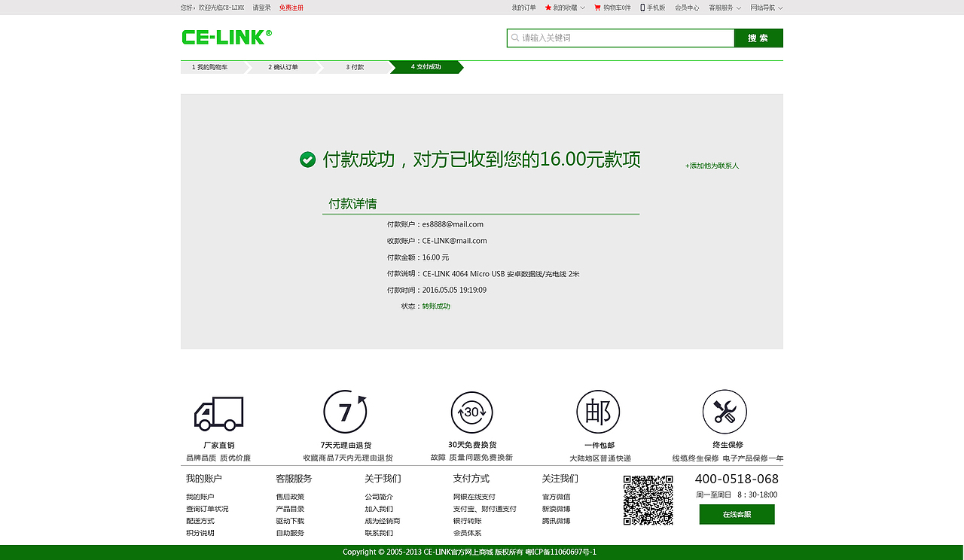The width and height of the screenshot is (964, 560).
Task: Click the 7-day return circle icon
Action: (346, 412)
